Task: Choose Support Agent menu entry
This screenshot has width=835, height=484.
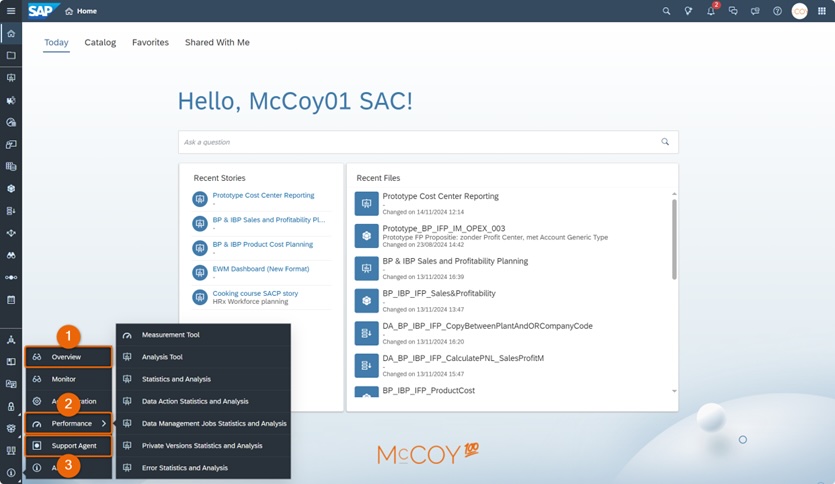Action: click(x=69, y=446)
